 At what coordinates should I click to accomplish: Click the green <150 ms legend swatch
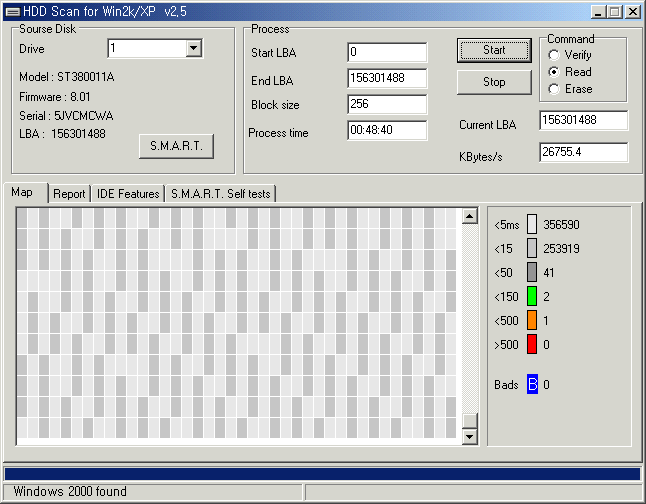tap(532, 296)
